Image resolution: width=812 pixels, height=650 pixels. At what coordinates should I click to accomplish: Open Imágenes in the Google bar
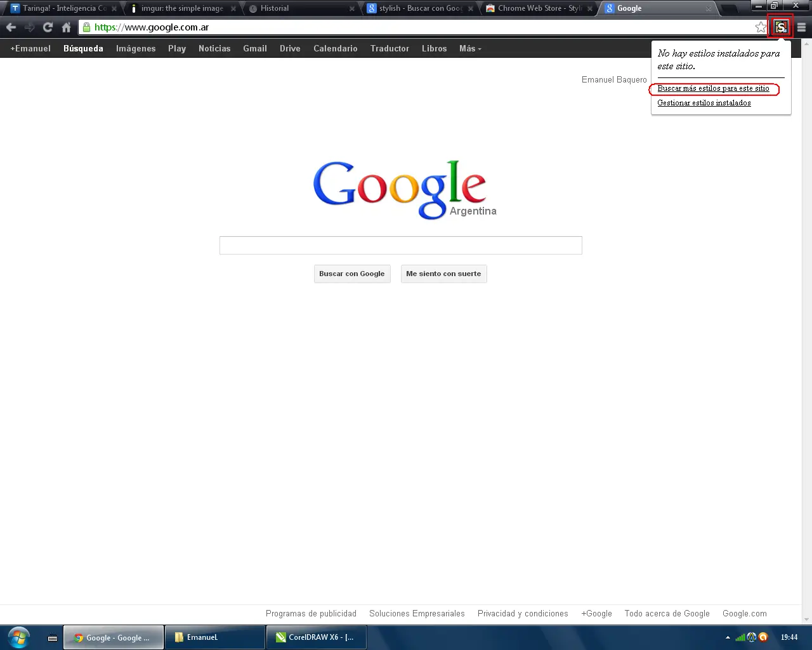pyautogui.click(x=136, y=48)
